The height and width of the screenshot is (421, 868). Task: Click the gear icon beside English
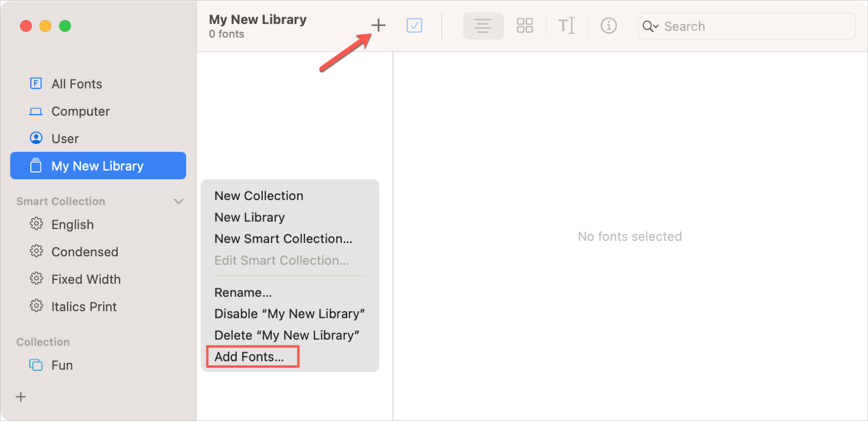tap(36, 224)
